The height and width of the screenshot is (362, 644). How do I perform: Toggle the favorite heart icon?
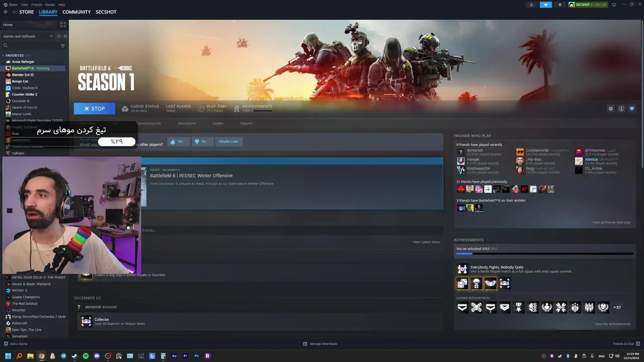[632, 109]
